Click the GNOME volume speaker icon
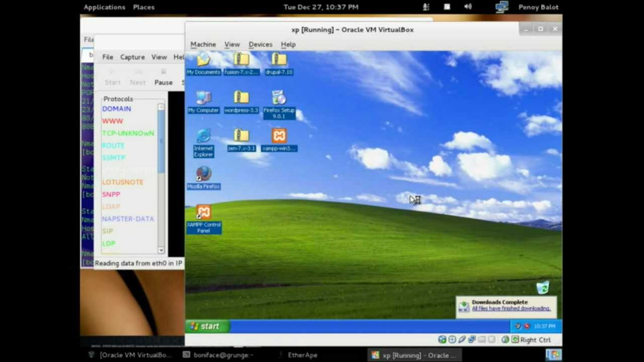Viewport: 644px width, 362px height. tap(467, 7)
